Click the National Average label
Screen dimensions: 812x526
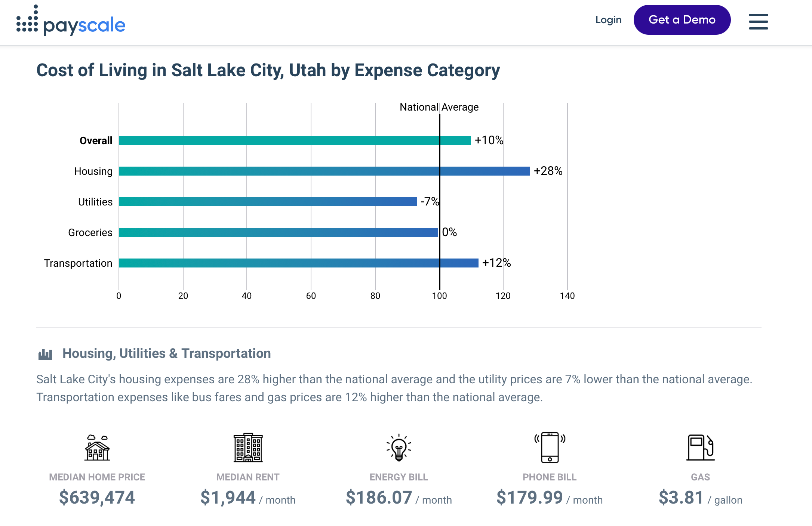[x=439, y=107]
